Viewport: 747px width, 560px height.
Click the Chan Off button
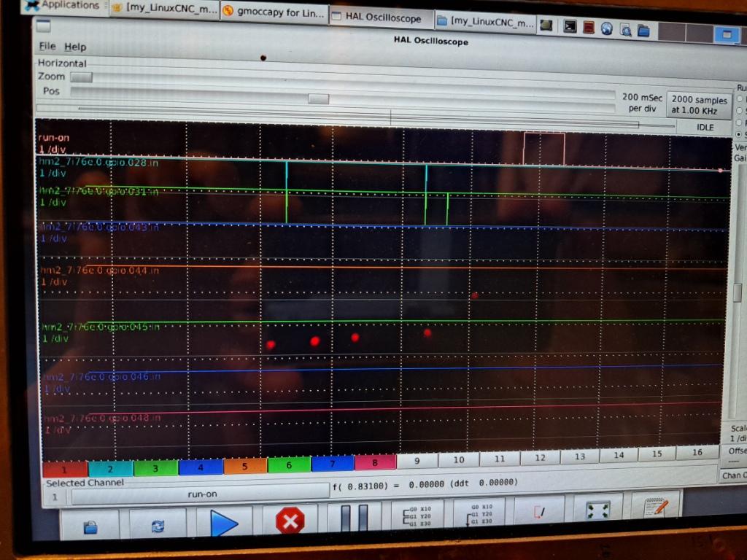[x=734, y=475]
